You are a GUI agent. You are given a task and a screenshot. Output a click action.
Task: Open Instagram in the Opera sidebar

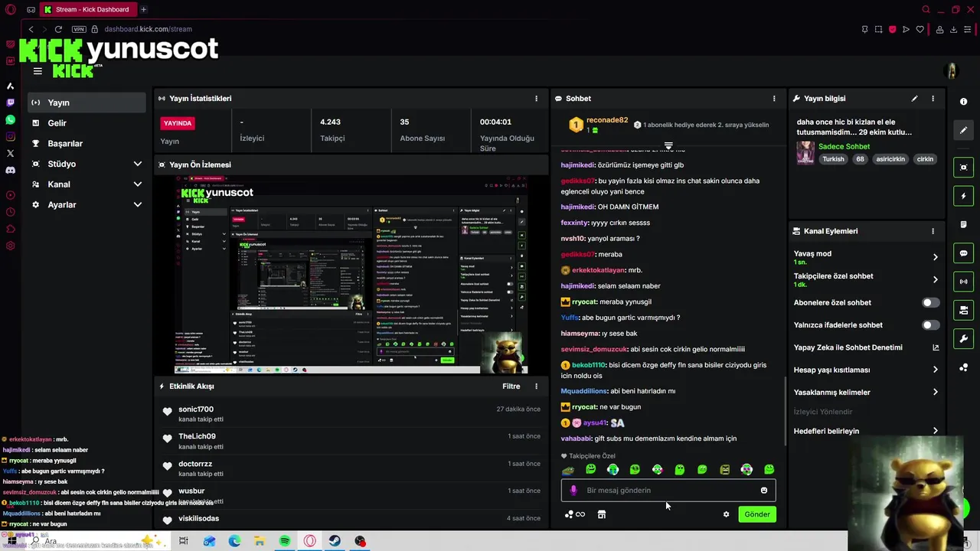(11, 137)
